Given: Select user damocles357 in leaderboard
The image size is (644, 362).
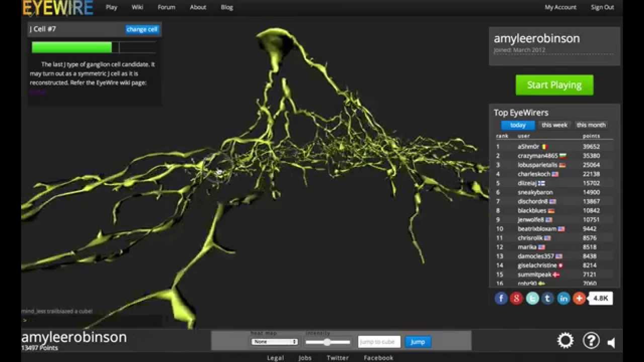Looking at the screenshot, I should click(536, 256).
